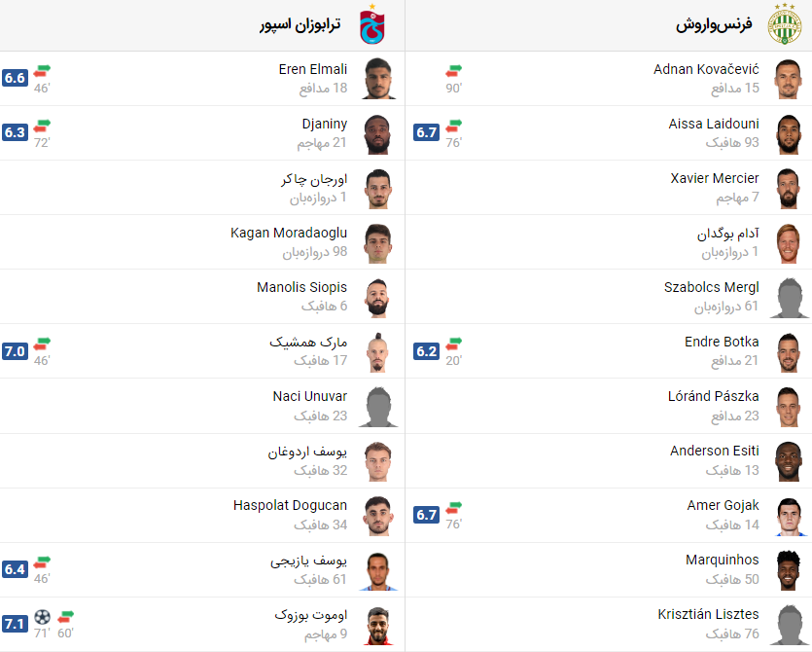Click Naci Unuvar's avatar placeholder
The height and width of the screenshot is (652, 812).
coord(378,406)
